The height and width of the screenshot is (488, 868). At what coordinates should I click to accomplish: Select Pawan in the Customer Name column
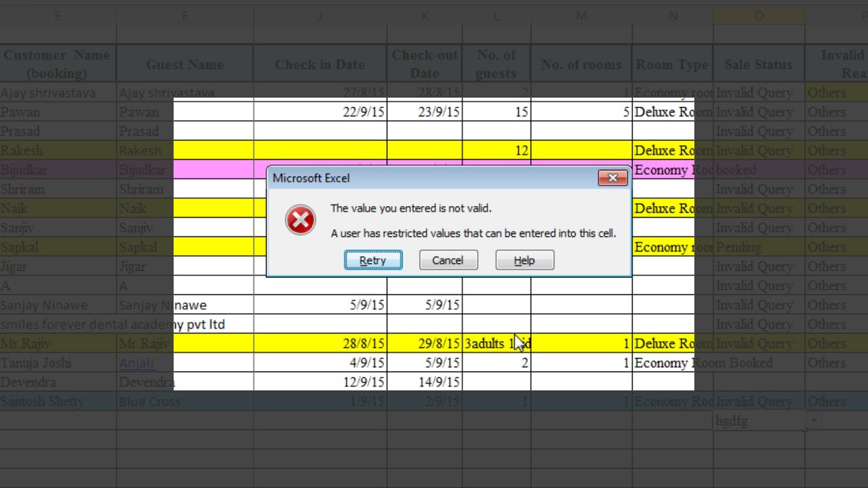tap(58, 112)
